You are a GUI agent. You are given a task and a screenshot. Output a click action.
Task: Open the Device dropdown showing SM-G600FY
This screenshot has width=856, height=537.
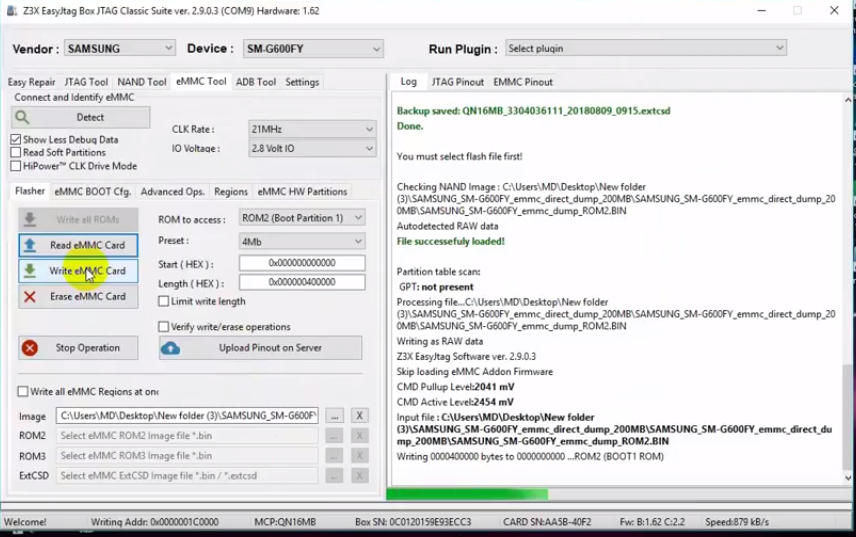313,49
